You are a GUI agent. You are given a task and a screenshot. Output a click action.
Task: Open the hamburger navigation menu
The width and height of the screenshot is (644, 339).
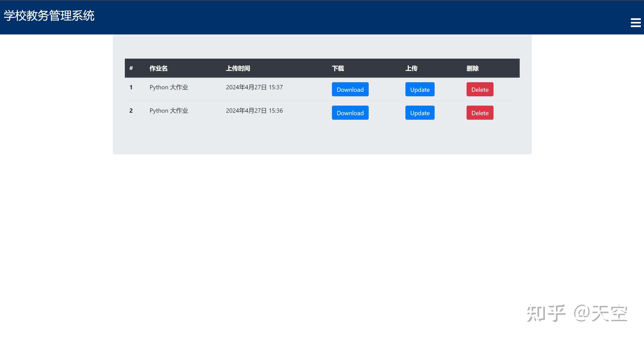(635, 23)
